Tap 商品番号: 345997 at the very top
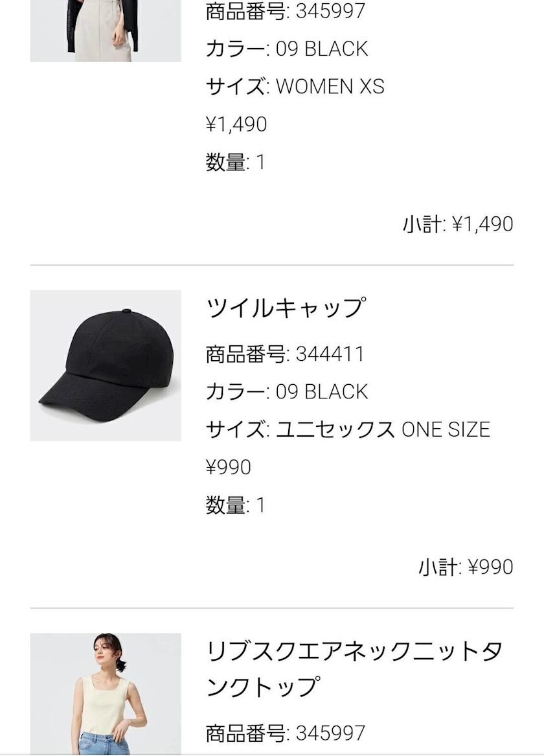The image size is (544, 756). point(285,11)
